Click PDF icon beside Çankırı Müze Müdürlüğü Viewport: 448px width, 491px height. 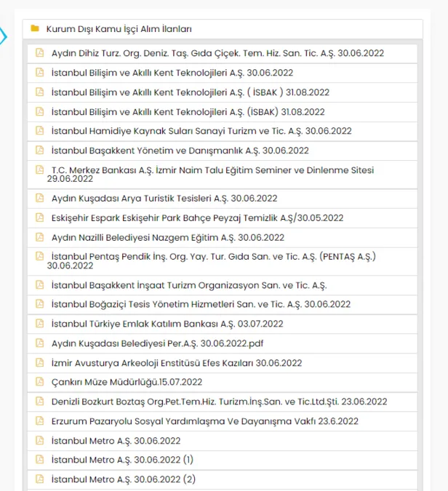click(40, 382)
